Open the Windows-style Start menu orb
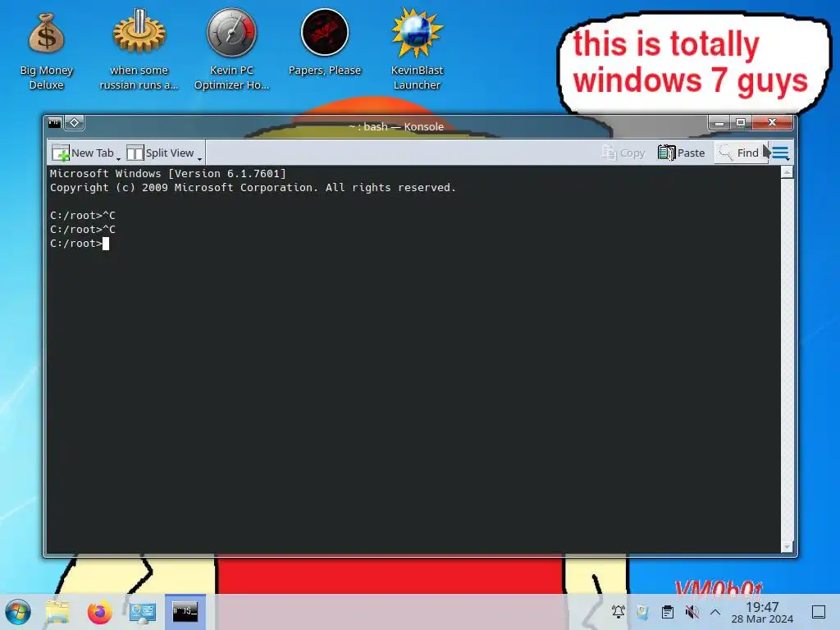840x630 pixels. (18, 612)
